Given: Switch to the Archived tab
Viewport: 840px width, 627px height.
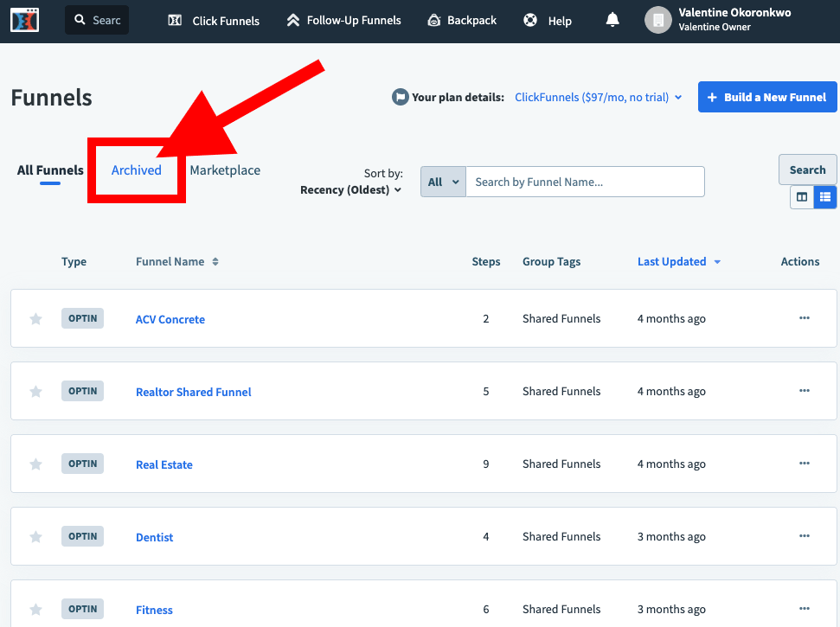Looking at the screenshot, I should 136,170.
